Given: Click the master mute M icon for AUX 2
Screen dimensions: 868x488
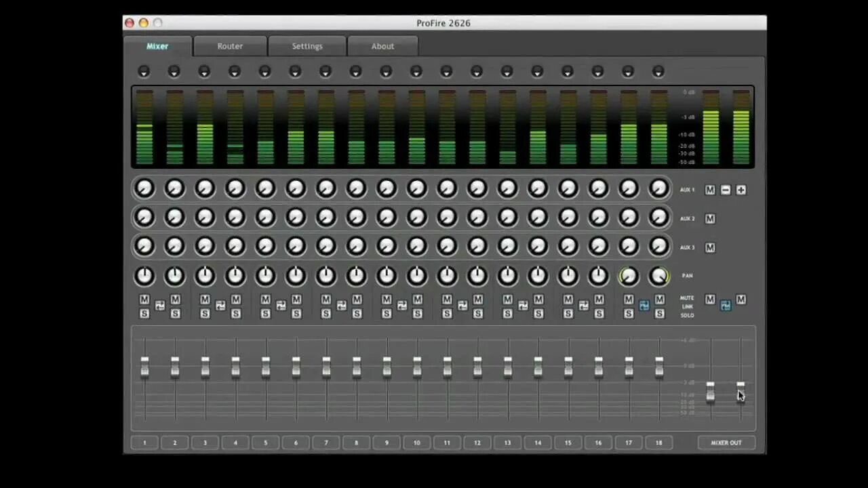Looking at the screenshot, I should coord(710,218).
